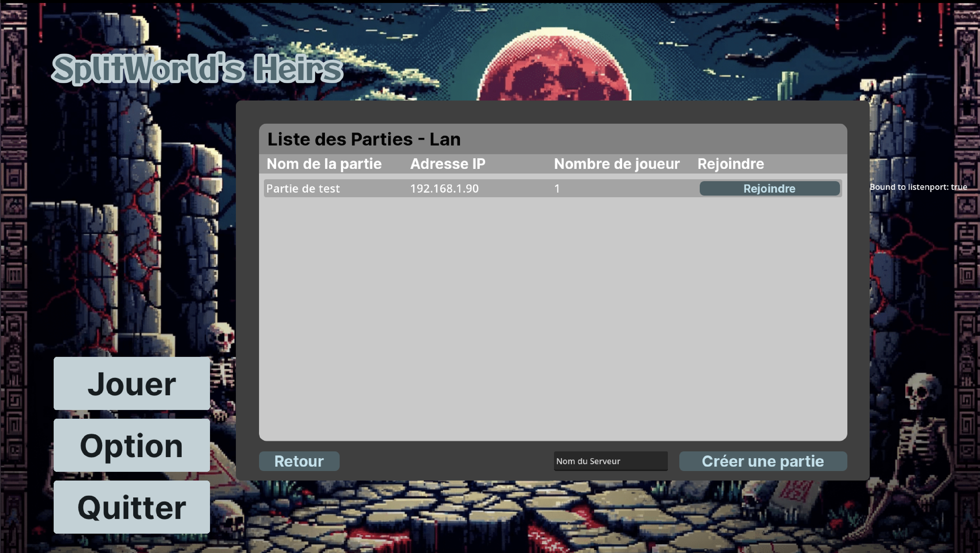This screenshot has width=980, height=553.
Task: Click the Retour button
Action: coord(299,461)
